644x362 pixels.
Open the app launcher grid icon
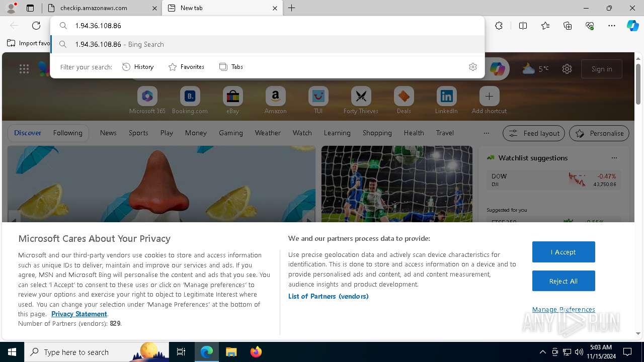(24, 69)
